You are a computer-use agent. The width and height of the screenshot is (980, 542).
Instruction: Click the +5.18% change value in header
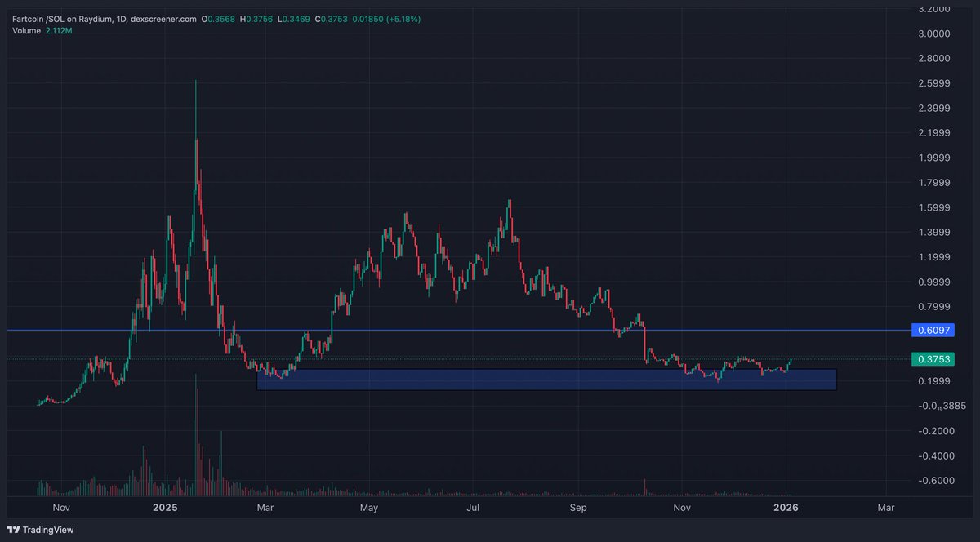[403, 19]
